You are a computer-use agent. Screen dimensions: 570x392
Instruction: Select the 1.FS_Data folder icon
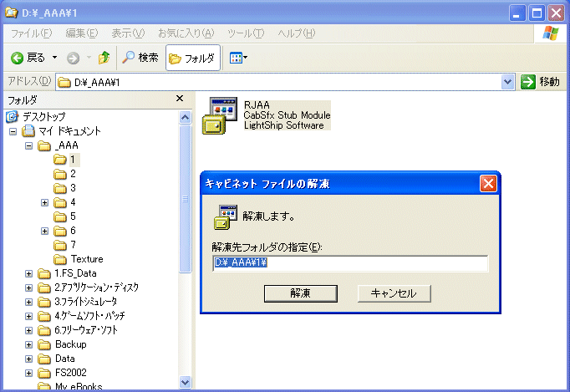(x=44, y=273)
